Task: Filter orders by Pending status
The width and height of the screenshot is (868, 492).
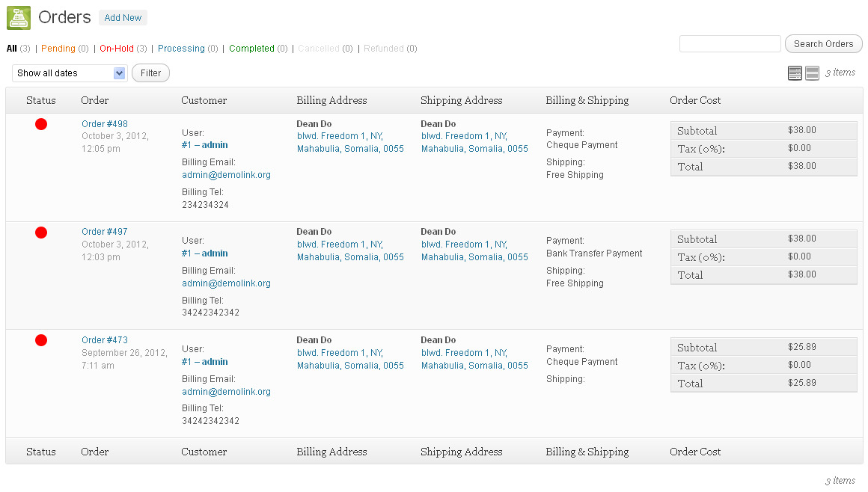Action: coord(58,49)
